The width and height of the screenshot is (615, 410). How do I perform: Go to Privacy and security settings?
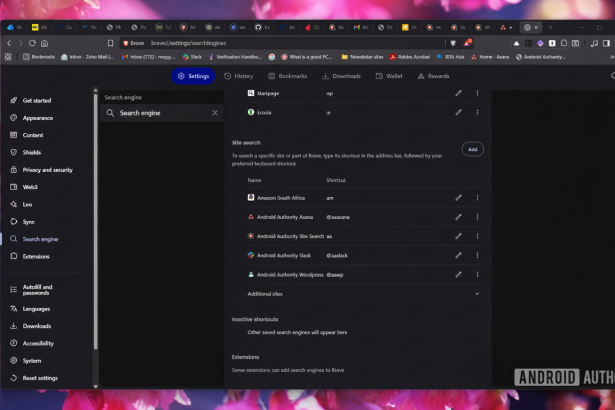pos(47,170)
